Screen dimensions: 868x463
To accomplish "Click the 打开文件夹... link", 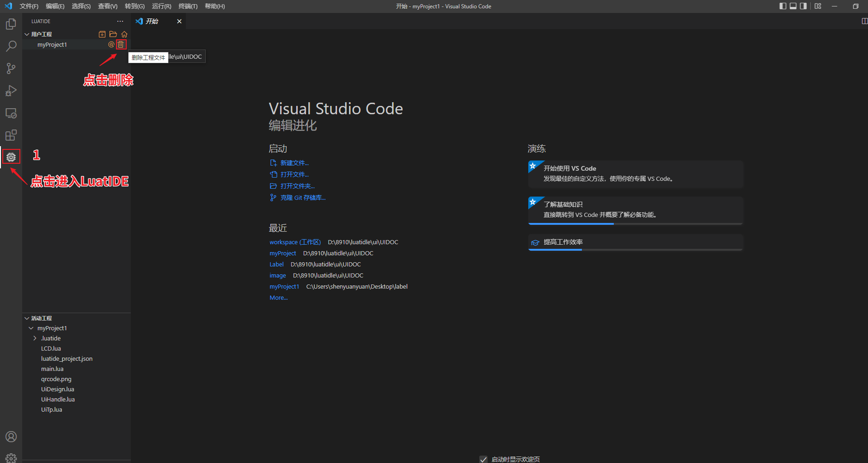I will point(297,186).
